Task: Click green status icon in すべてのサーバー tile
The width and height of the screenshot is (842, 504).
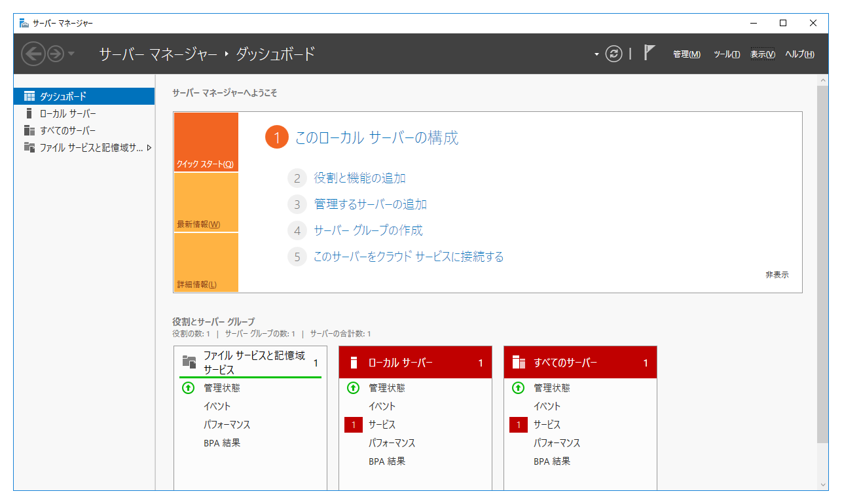Action: 518,388
